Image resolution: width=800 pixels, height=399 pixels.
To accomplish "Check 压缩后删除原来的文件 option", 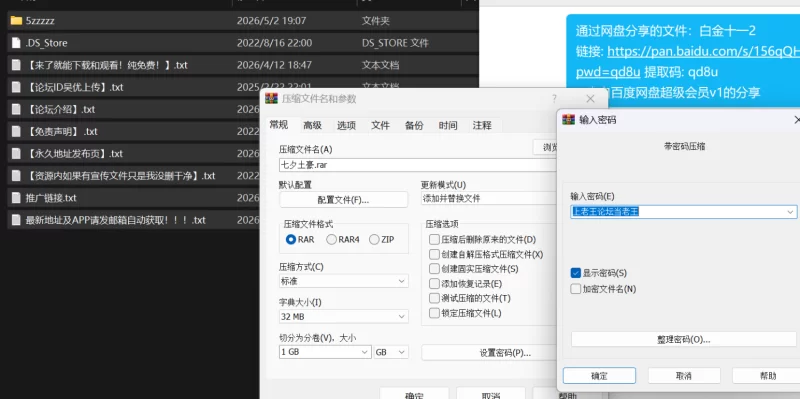I will pos(434,239).
